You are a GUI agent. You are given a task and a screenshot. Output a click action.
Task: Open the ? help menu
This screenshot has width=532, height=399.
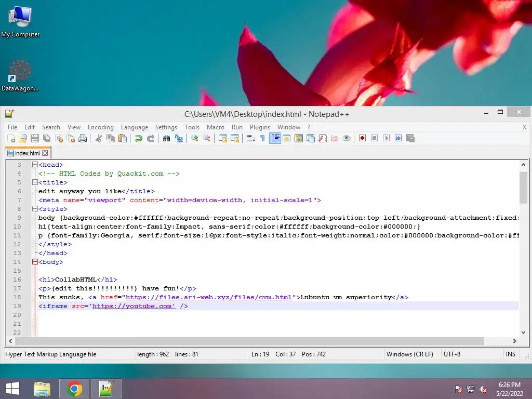click(x=309, y=127)
